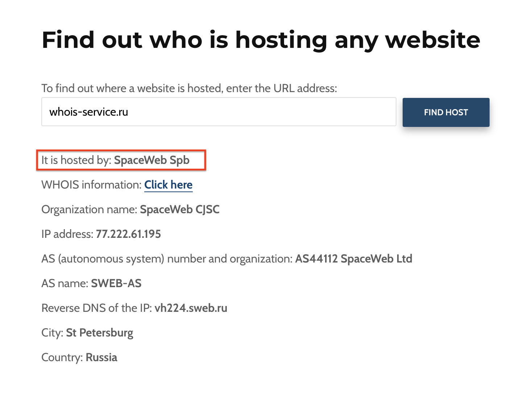The image size is (532, 409).
Task: Click the URL address input field
Action: coord(219,112)
